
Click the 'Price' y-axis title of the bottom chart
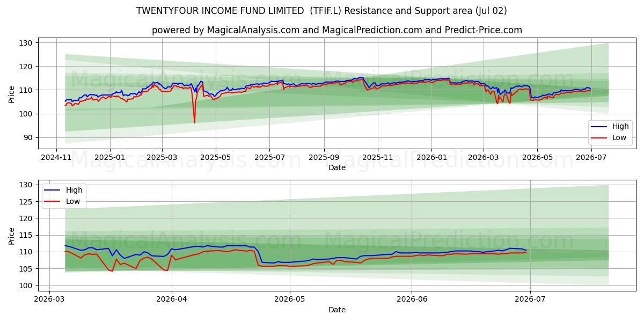[11, 236]
